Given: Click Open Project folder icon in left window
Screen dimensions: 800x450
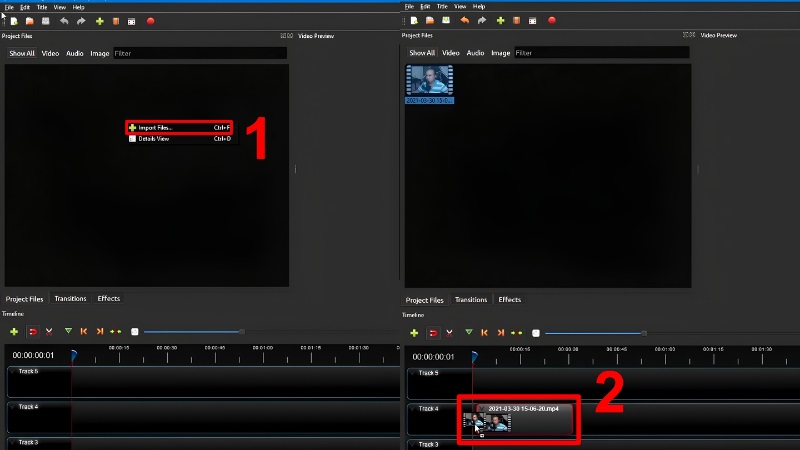Looking at the screenshot, I should click(x=30, y=21).
